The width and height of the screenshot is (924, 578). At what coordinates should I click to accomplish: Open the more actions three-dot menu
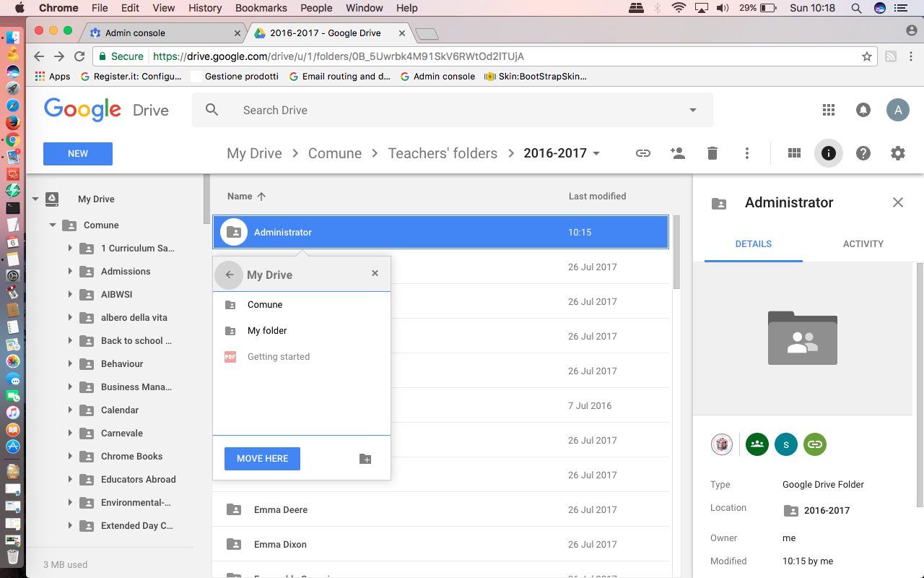pos(747,153)
